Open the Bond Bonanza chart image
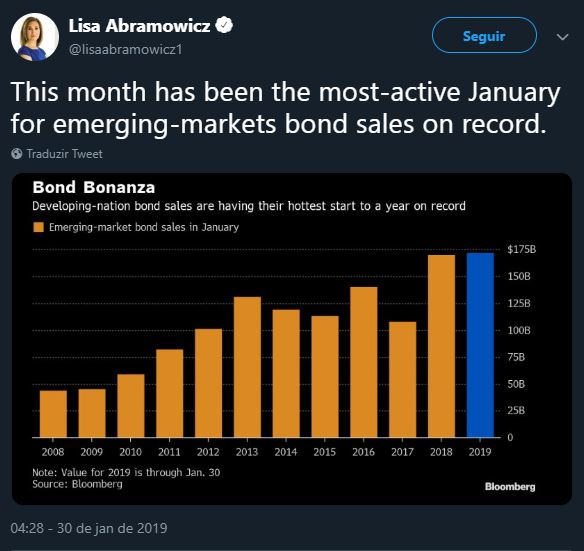 point(292,339)
